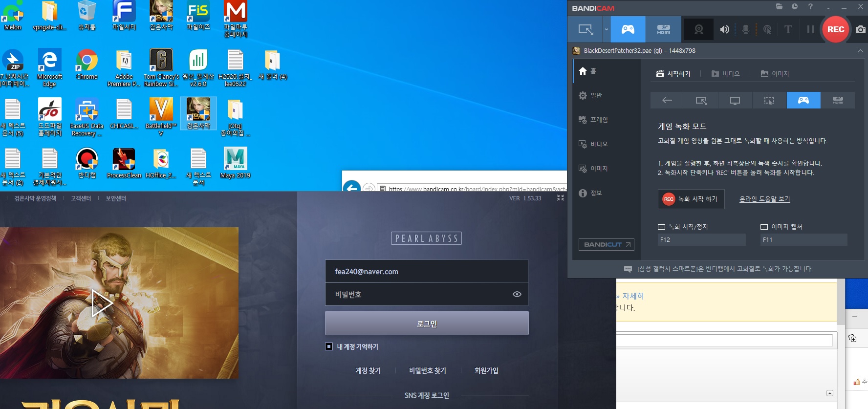Open scheduled recording clock icon
This screenshot has width=868, height=409.
click(x=795, y=7)
